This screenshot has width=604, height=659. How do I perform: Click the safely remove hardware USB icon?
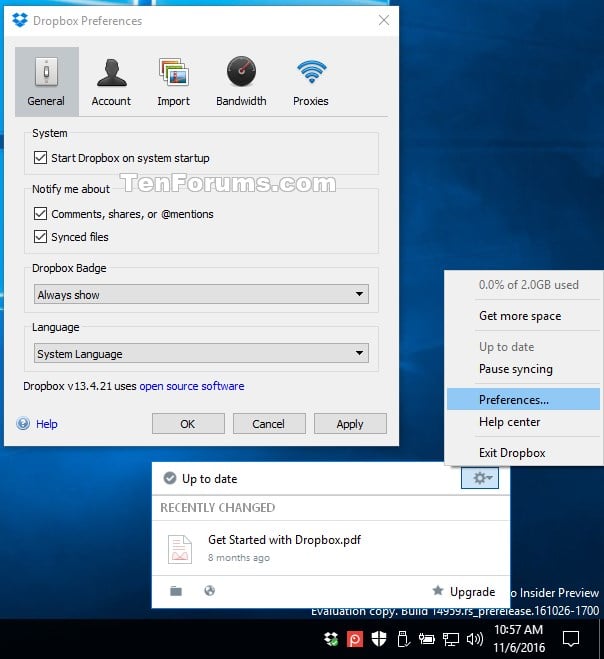click(x=403, y=639)
